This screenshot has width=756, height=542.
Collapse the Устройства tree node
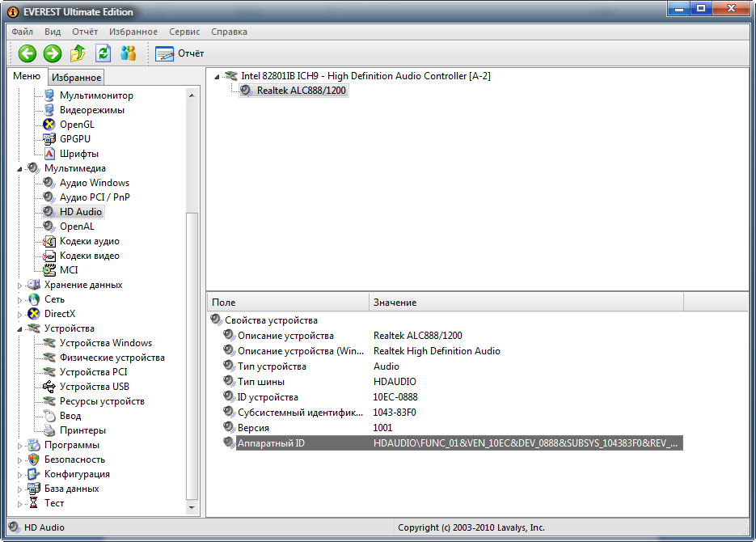[x=19, y=329]
